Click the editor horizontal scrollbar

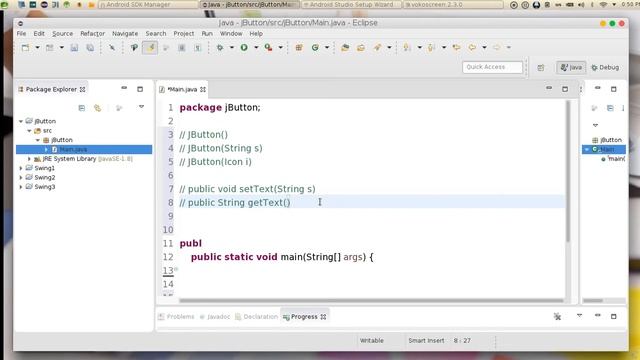pos(371,301)
